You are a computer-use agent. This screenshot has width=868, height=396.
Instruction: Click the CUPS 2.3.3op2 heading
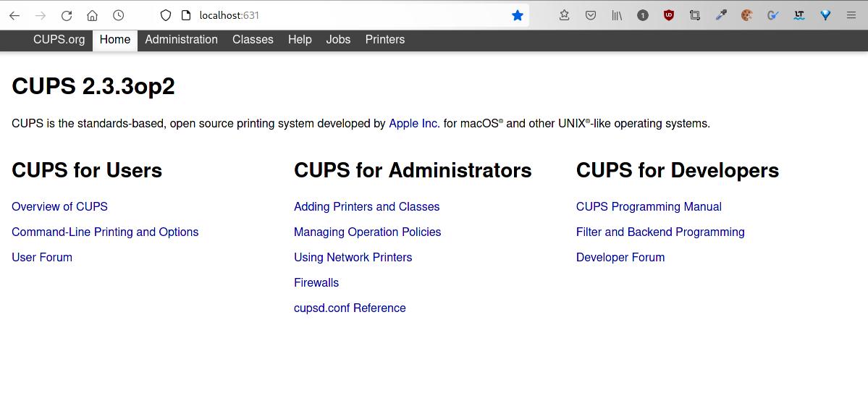coord(93,86)
